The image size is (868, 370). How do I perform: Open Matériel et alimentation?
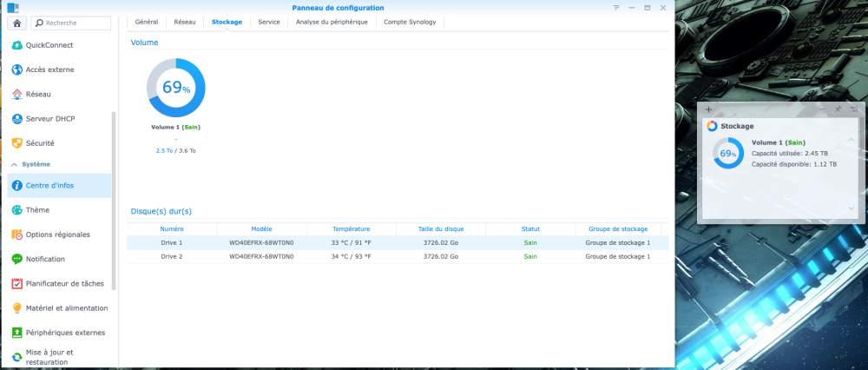(x=66, y=307)
